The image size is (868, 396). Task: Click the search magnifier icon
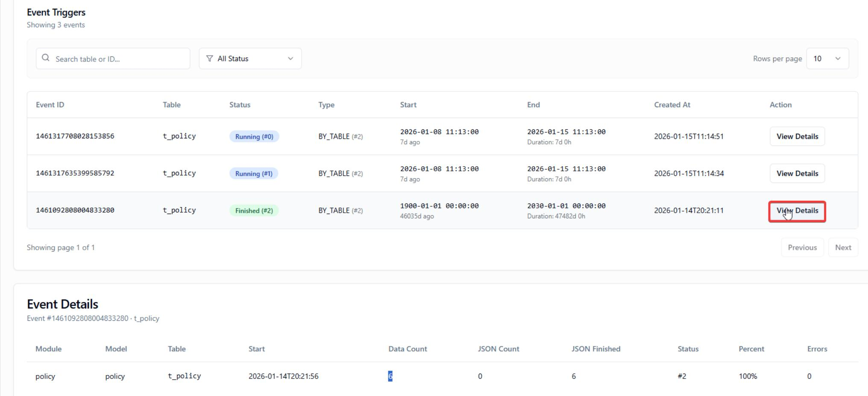pos(46,58)
